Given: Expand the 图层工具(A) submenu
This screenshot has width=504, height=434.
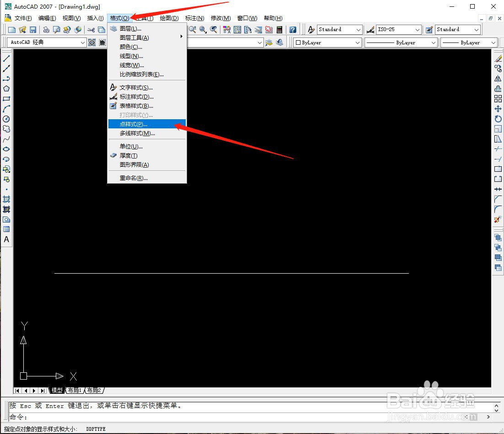Looking at the screenshot, I should pyautogui.click(x=147, y=37).
